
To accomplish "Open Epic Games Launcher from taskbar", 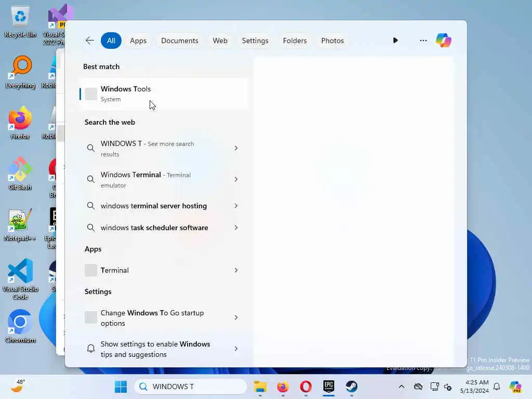I will coord(328,387).
